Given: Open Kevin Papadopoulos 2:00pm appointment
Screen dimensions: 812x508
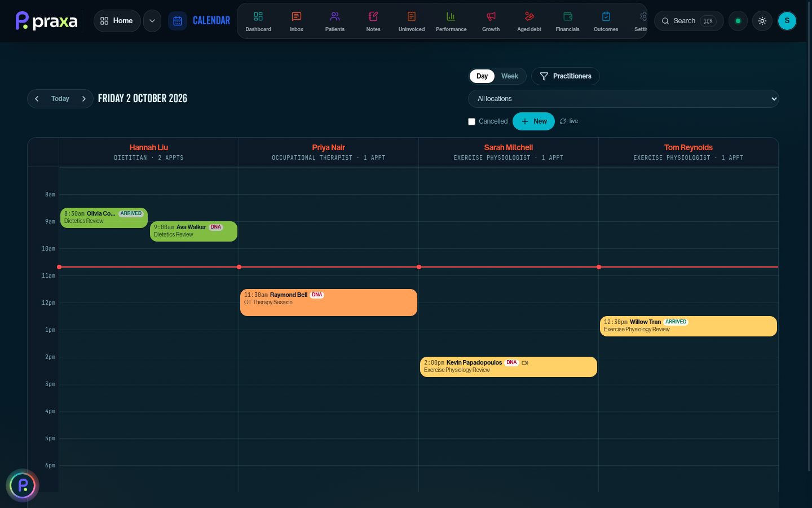Looking at the screenshot, I should [x=509, y=367].
